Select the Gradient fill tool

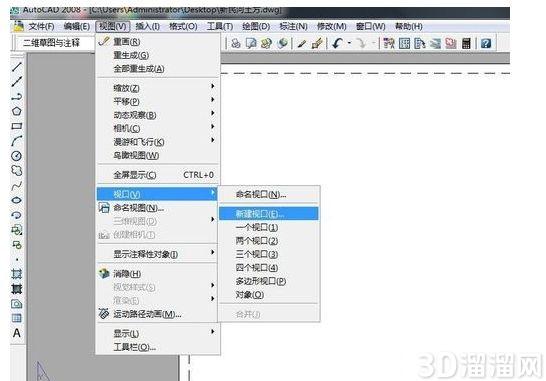click(17, 289)
